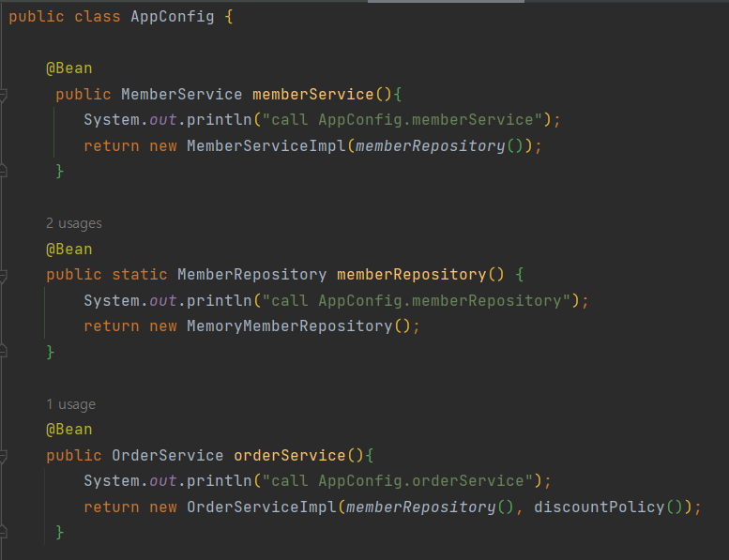Click the "call AppConfig.memberRepository" string
This screenshot has height=560, width=729.
point(417,301)
